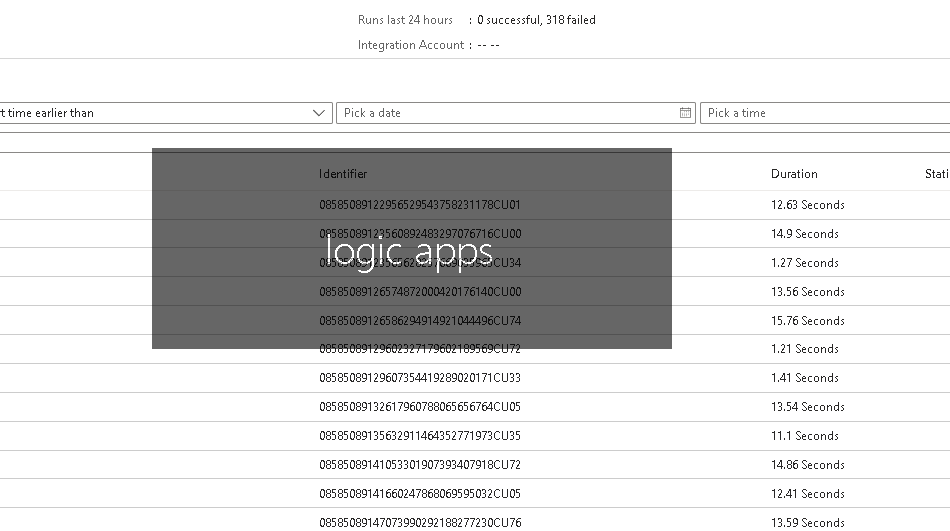Screen dimensions: 950x531
Task: Select the '14.86 Seconds' duration cell
Action: pos(808,465)
